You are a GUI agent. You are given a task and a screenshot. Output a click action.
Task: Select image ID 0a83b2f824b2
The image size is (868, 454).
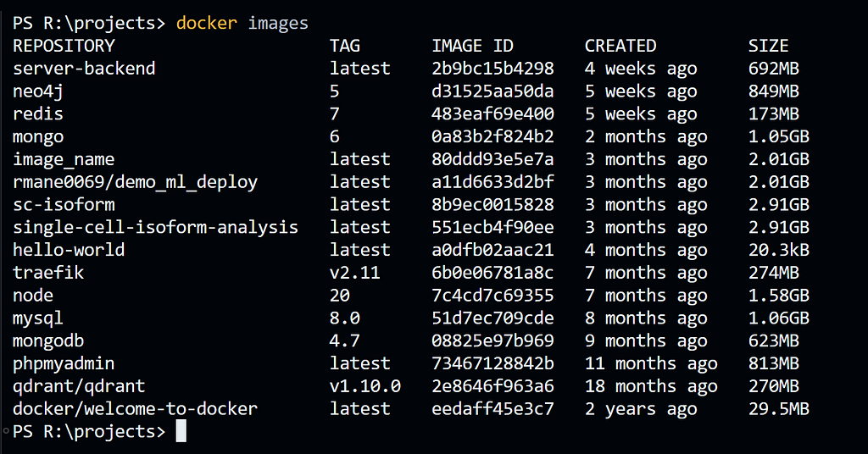point(492,136)
